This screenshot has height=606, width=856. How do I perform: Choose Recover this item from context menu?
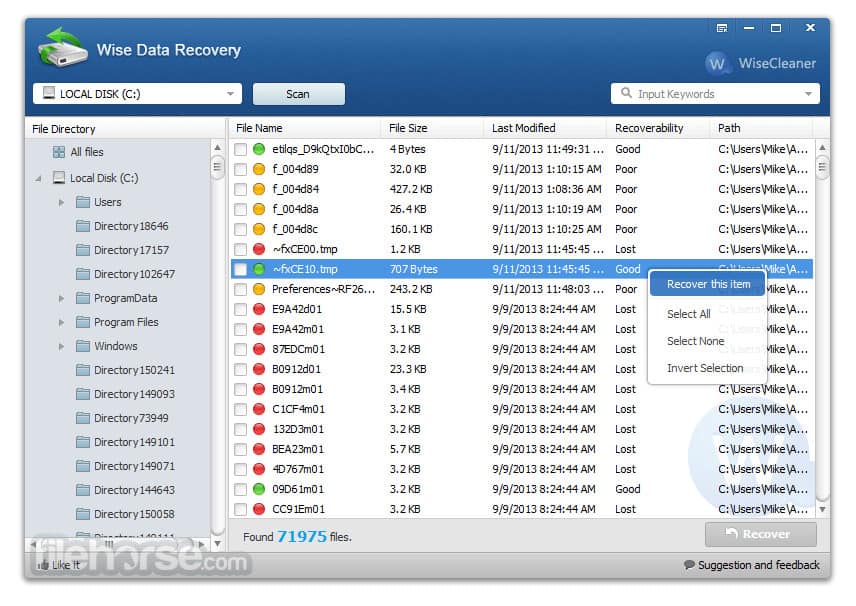[708, 284]
